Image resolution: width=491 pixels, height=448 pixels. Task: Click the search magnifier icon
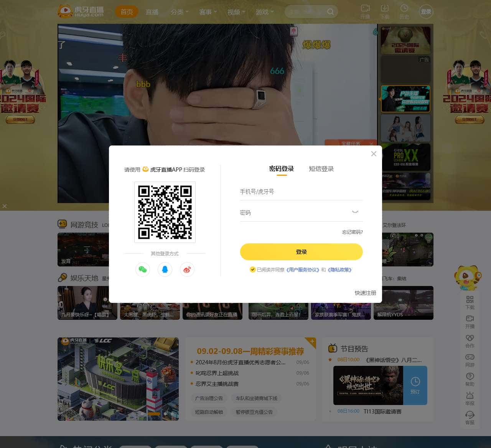(x=330, y=12)
